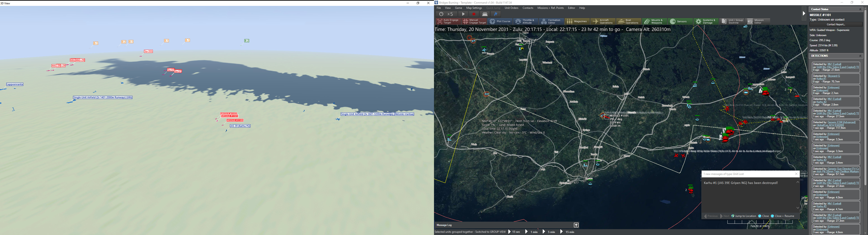Click Jump to Location in popup
This screenshot has width=868, height=235.
pyautogui.click(x=744, y=216)
